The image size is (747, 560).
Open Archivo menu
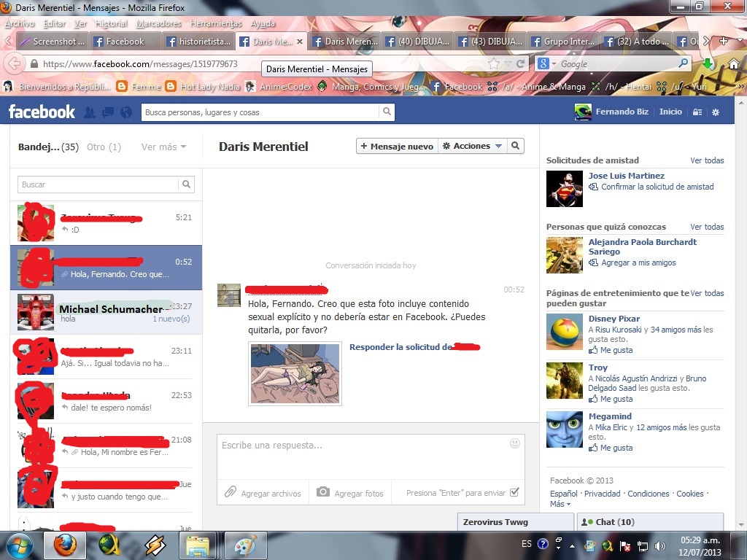click(x=20, y=23)
